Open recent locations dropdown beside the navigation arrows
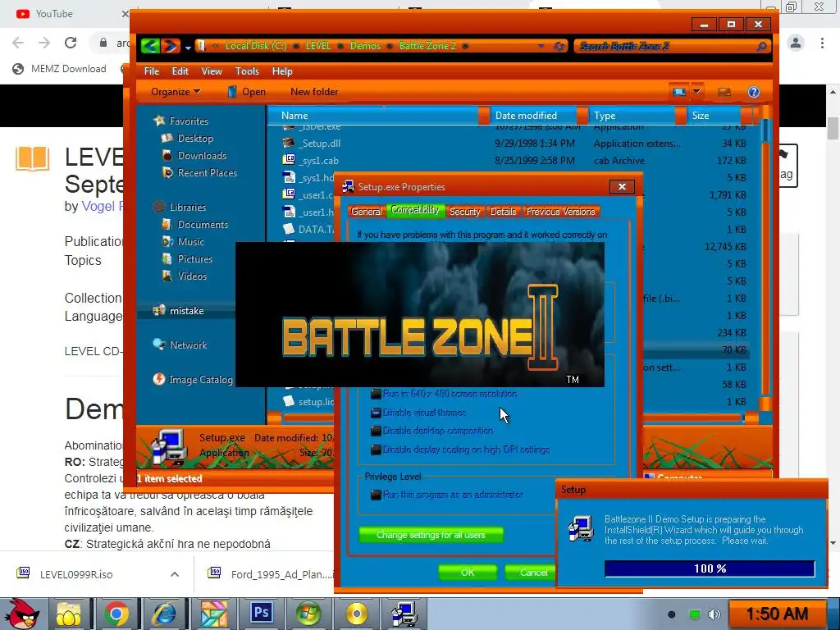This screenshot has height=630, width=840. [188, 48]
